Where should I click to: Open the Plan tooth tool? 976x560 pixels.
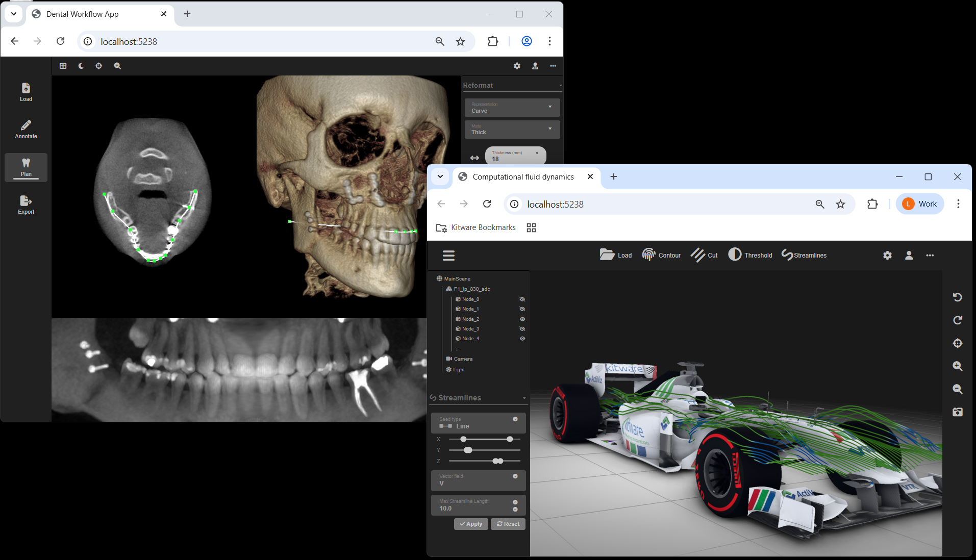tap(26, 167)
